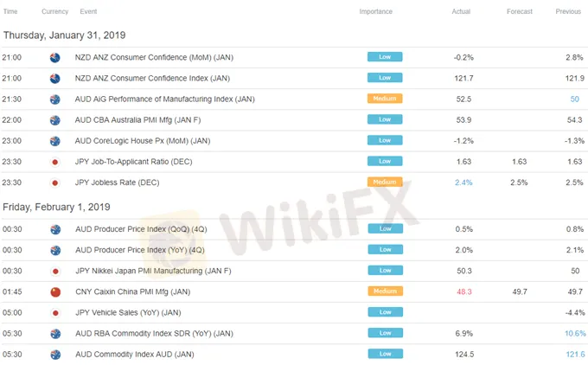Click Australia flag beside CoreLogic House Px
Viewport: 588px width, 365px height.
pyautogui.click(x=54, y=141)
